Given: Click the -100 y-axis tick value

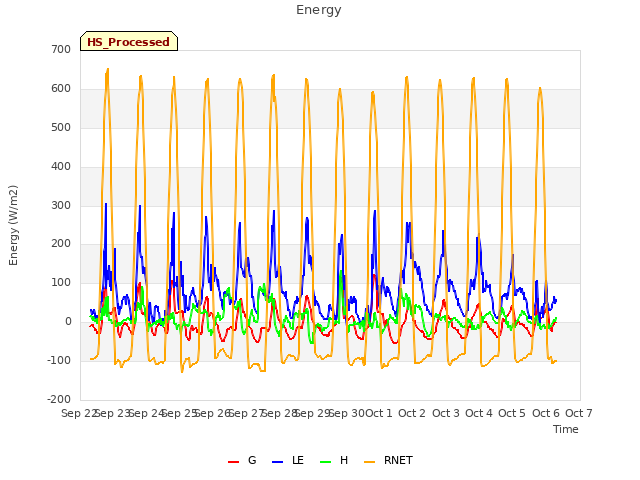Looking at the screenshot, I should pyautogui.click(x=59, y=360).
